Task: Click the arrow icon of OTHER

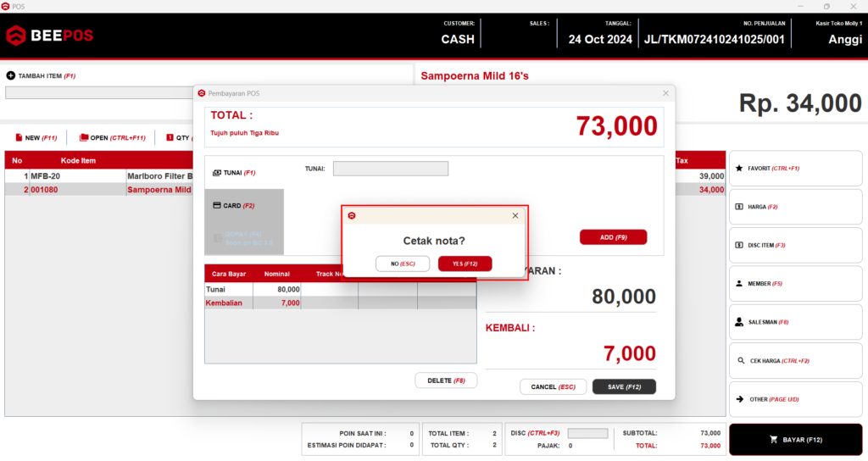Action: click(739, 399)
